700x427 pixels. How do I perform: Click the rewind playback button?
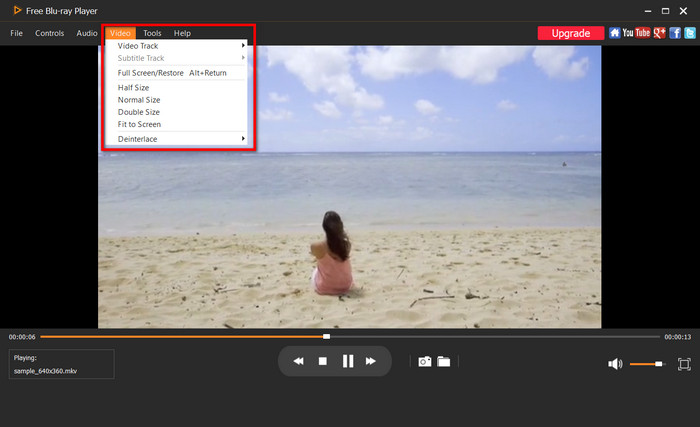click(298, 361)
